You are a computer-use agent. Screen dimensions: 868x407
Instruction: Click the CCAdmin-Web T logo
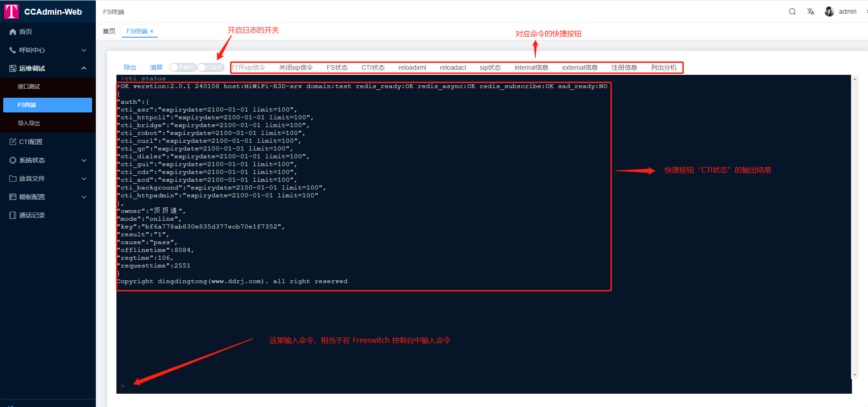11,11
